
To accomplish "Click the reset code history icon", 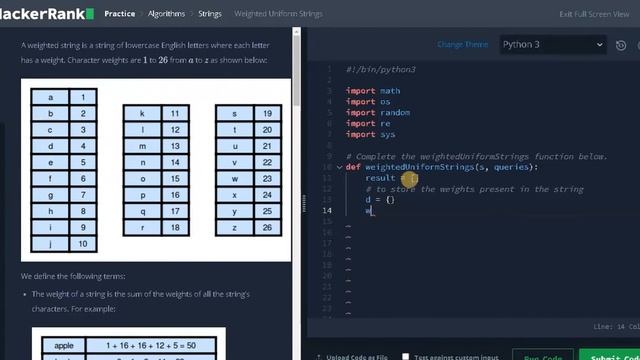I will tap(621, 45).
